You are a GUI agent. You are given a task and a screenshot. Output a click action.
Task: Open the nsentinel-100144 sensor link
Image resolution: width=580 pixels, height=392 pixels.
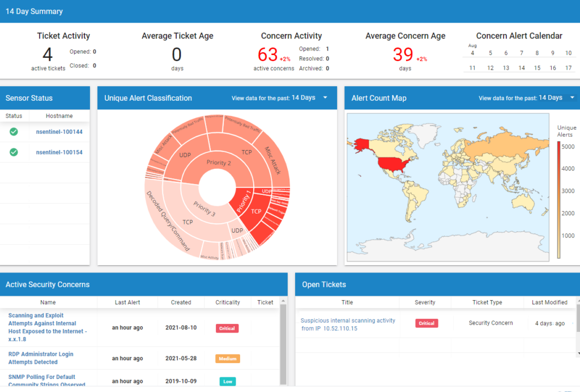click(x=59, y=131)
